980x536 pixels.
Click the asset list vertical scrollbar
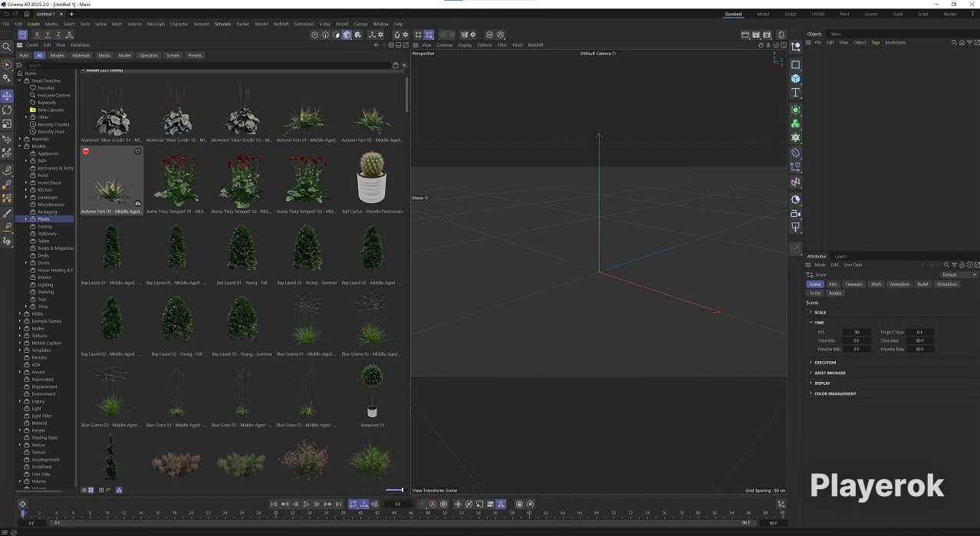(x=406, y=96)
